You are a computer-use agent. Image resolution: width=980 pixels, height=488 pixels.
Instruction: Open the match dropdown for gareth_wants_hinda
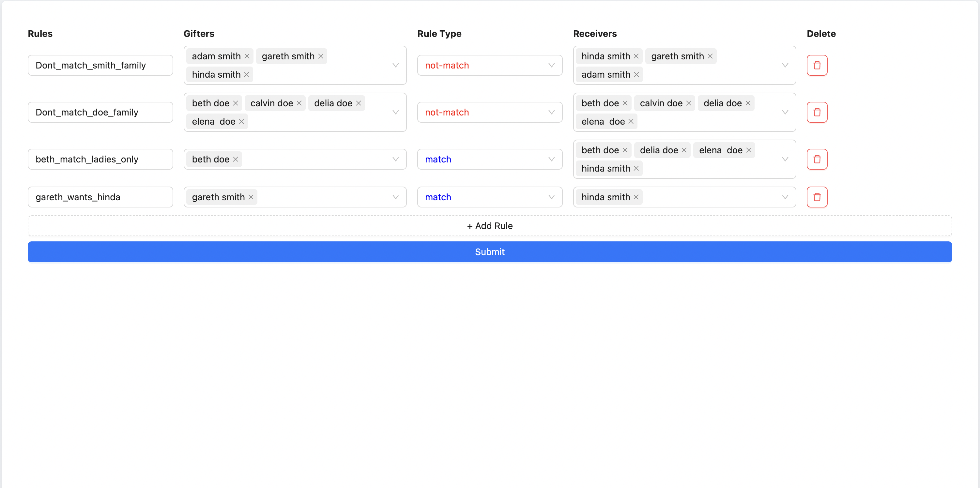pos(489,197)
